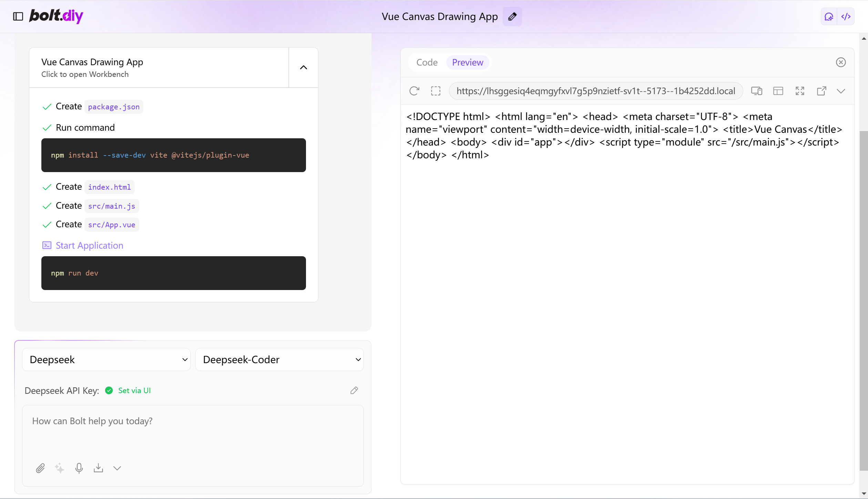Close the workbench panel
This screenshot has height=499, width=868.
[841, 62]
